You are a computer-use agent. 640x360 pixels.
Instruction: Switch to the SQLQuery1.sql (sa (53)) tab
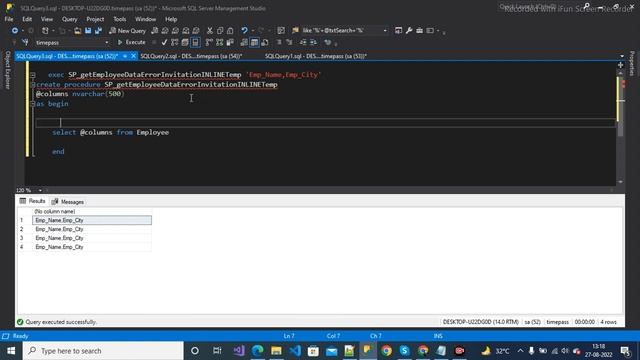click(x=316, y=56)
